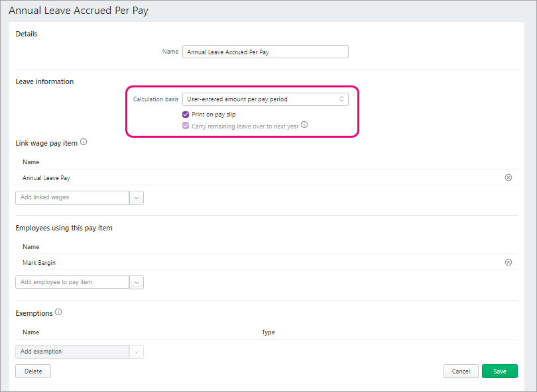Screen dimensions: 537x392
Task: Toggle Carry remaining leave over checkbox
Action: (186, 125)
